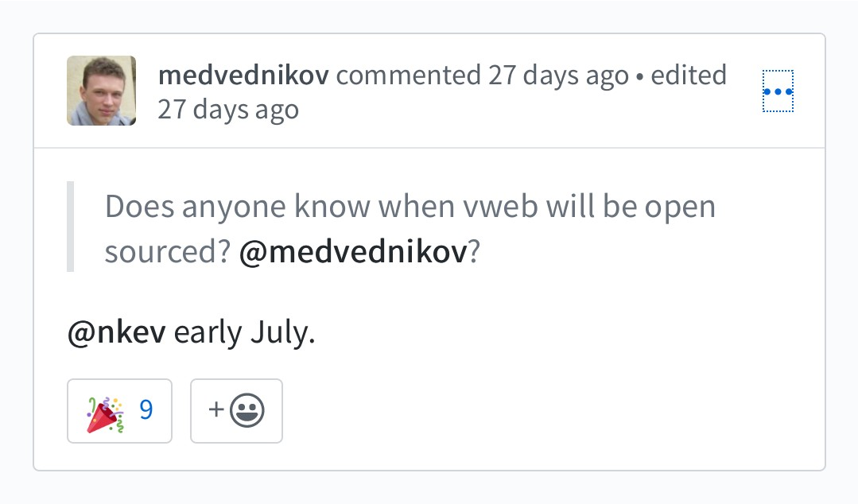Open the three-dot comment options menu

click(778, 91)
